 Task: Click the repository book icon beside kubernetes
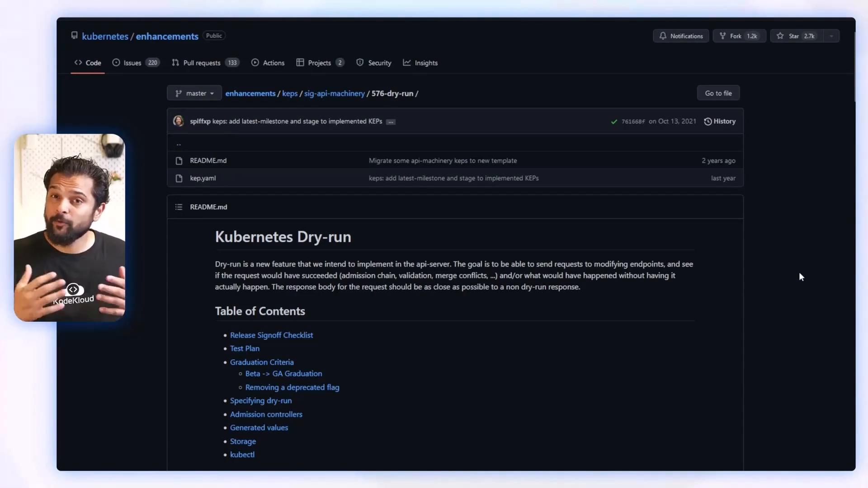[x=74, y=36]
